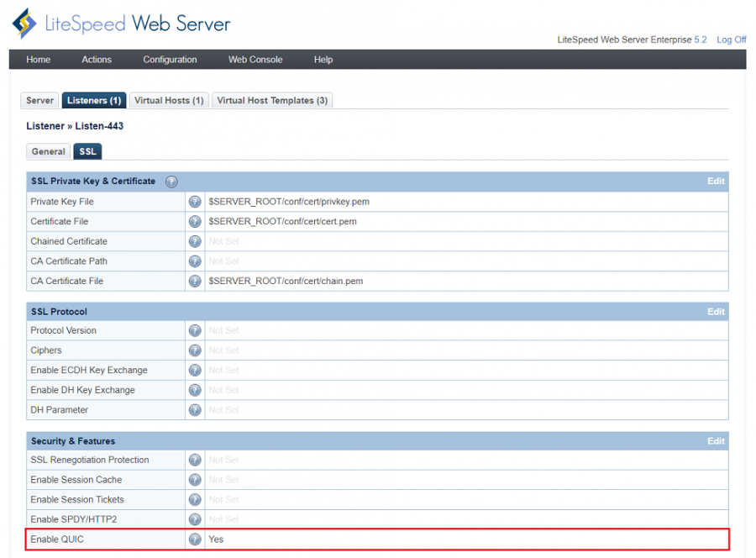This screenshot has width=756, height=558.
Task: Open the Virtual Host Templates (3) tab
Action: point(272,100)
